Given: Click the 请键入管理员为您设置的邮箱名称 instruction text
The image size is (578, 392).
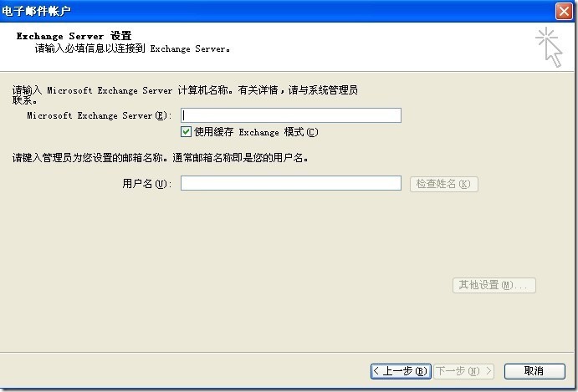Looking at the screenshot, I should (x=161, y=158).
